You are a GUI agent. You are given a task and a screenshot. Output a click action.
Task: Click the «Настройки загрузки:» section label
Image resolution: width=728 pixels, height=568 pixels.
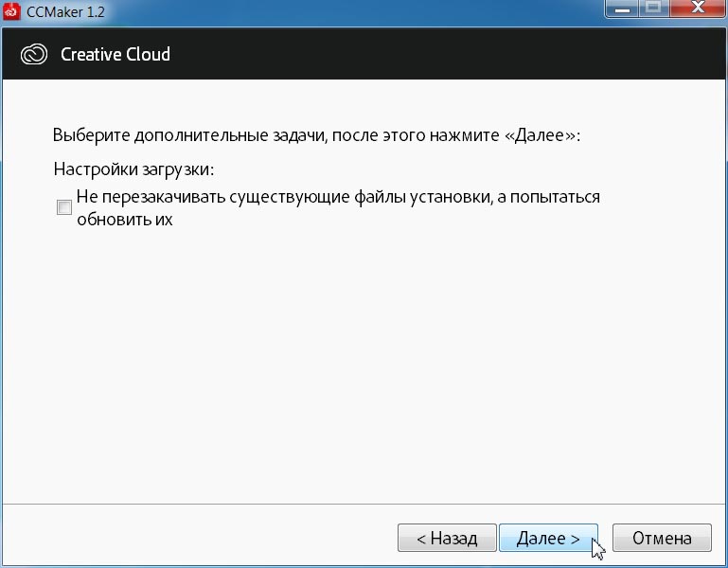click(x=134, y=170)
